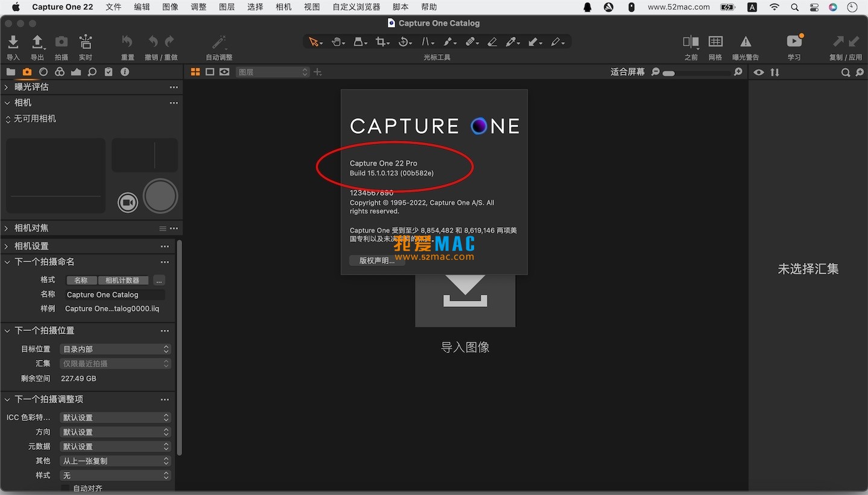Open the Metadata clipboard panel tab
This screenshot has width=868, height=495.
(x=109, y=72)
